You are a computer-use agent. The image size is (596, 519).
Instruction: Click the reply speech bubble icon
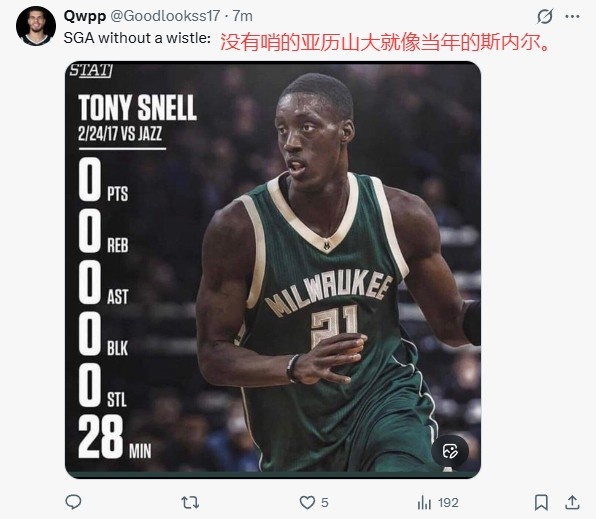click(73, 502)
